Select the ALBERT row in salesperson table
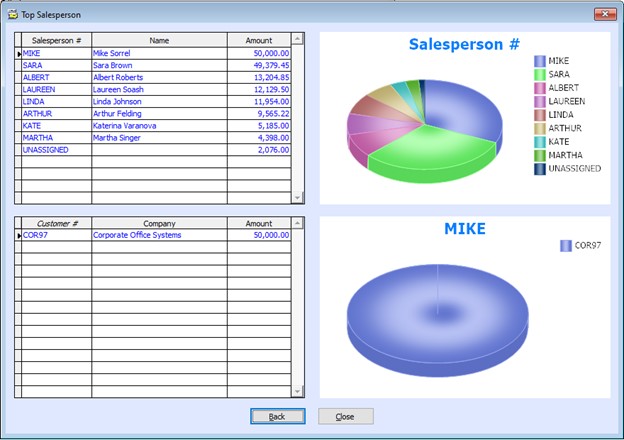 coord(56,77)
